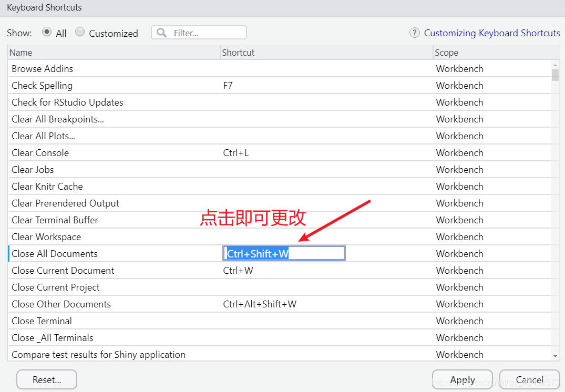Sort by the Shortcut column header
Image resolution: width=565 pixels, height=392 pixels.
[x=326, y=53]
